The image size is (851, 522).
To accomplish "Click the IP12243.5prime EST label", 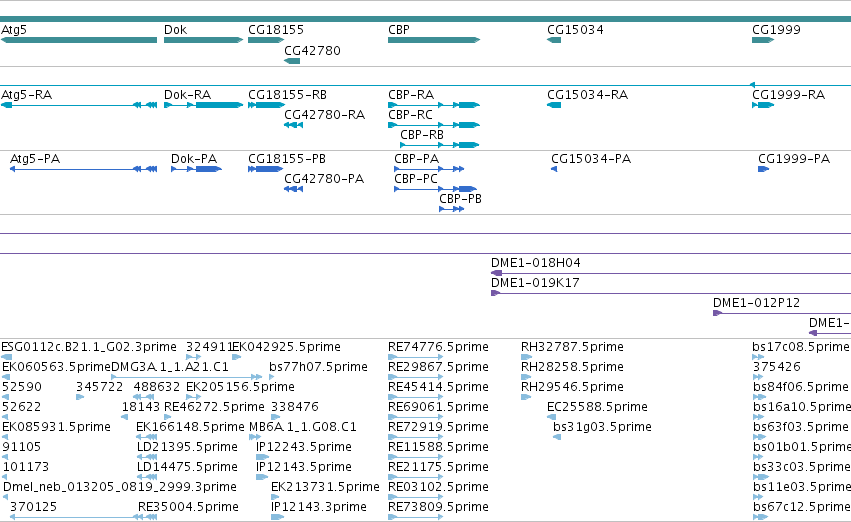I will tap(304, 447).
